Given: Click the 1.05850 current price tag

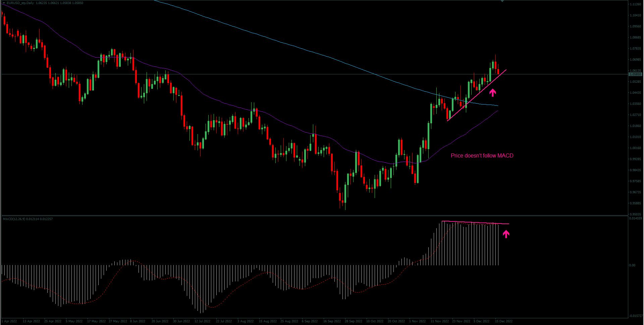Looking at the screenshot, I should (635, 74).
